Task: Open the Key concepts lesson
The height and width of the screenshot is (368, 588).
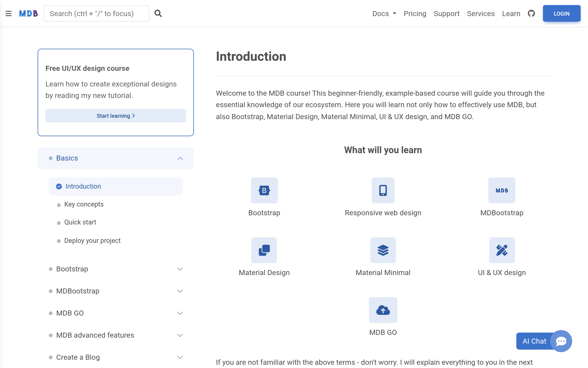Action: [84, 204]
